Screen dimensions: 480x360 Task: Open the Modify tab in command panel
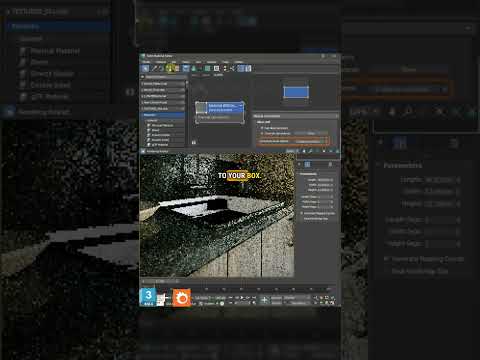point(307,164)
